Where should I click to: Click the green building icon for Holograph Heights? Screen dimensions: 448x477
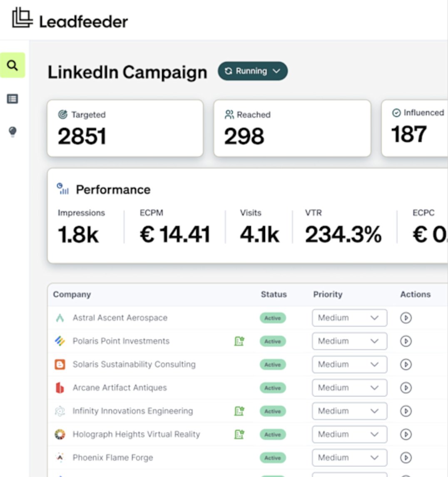pos(239,435)
